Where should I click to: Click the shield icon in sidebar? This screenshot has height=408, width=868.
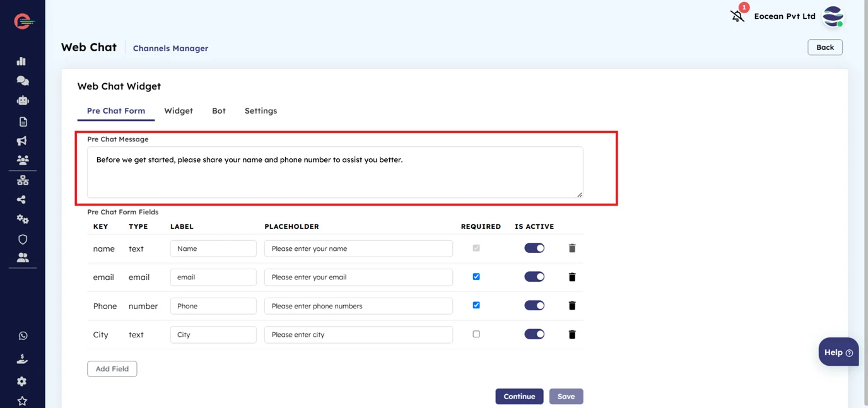(x=23, y=239)
